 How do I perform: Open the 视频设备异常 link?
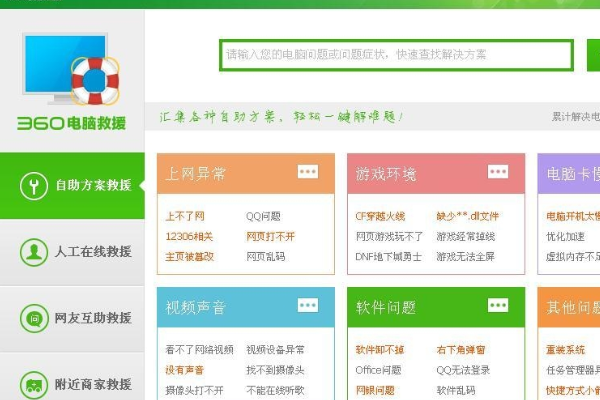pyautogui.click(x=275, y=349)
